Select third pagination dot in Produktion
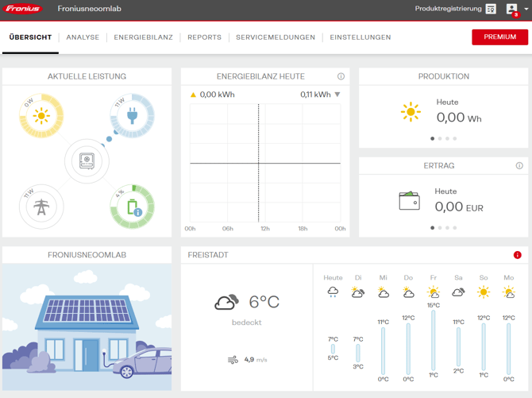The width and height of the screenshot is (532, 398). (x=447, y=139)
